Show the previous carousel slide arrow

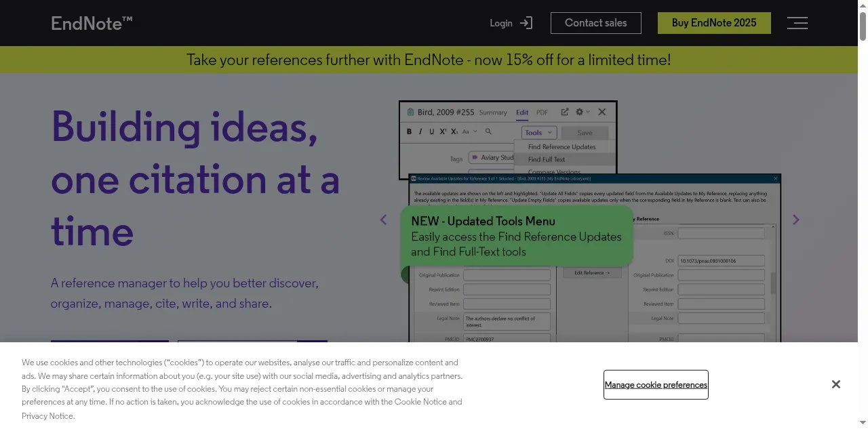[383, 220]
